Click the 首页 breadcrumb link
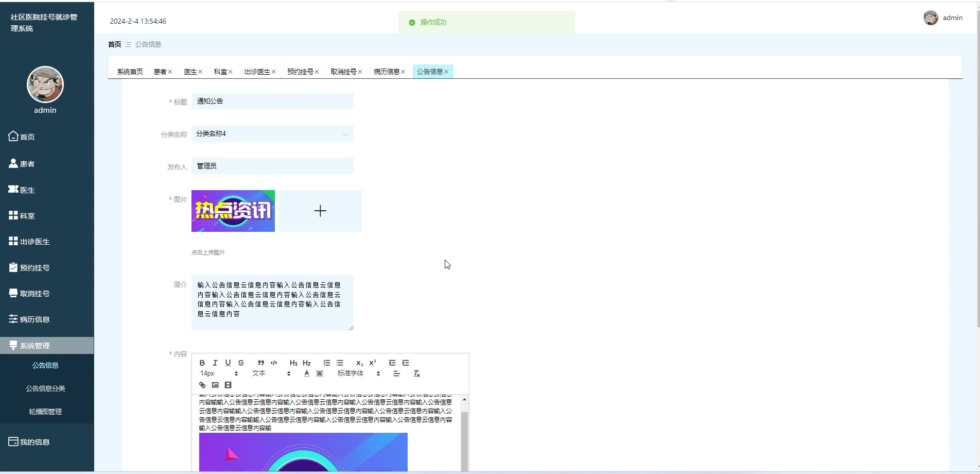The height and width of the screenshot is (474, 980). click(x=114, y=44)
